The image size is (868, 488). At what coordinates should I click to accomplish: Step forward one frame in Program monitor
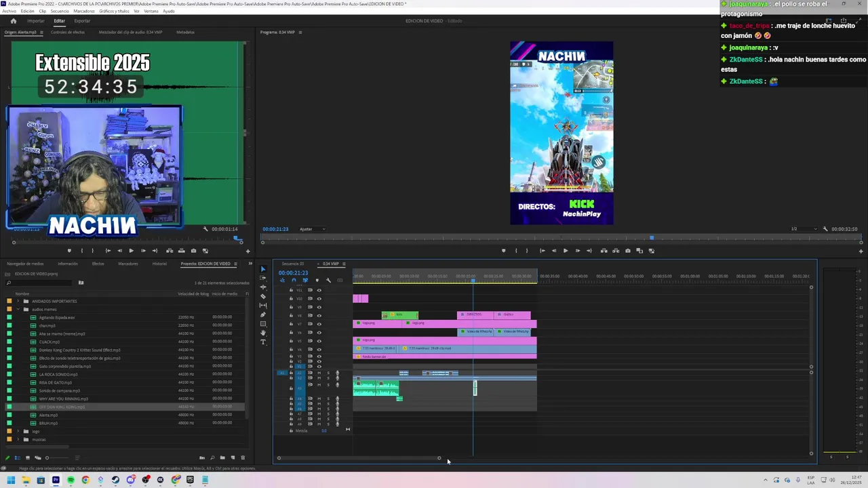pyautogui.click(x=578, y=251)
